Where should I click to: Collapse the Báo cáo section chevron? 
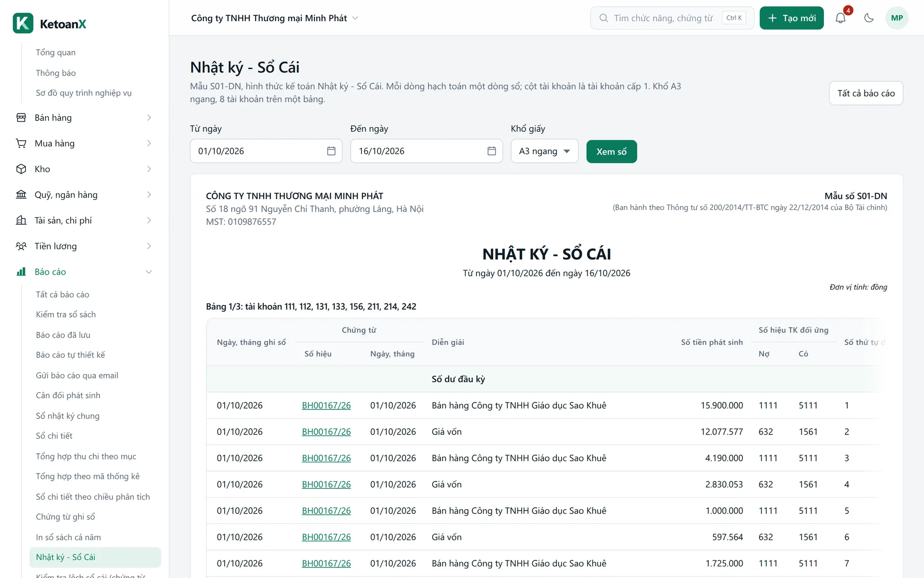tap(149, 272)
